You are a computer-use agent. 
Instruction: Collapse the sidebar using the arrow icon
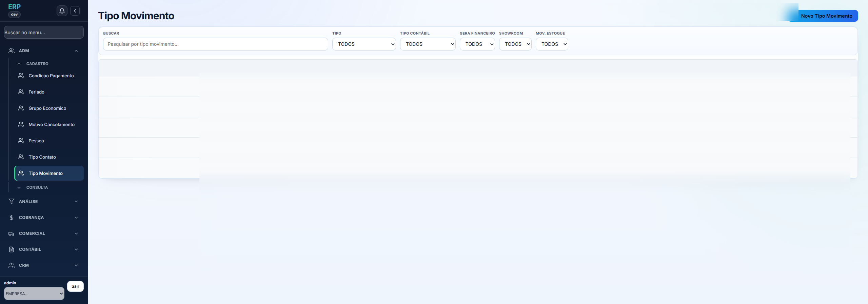point(75,11)
